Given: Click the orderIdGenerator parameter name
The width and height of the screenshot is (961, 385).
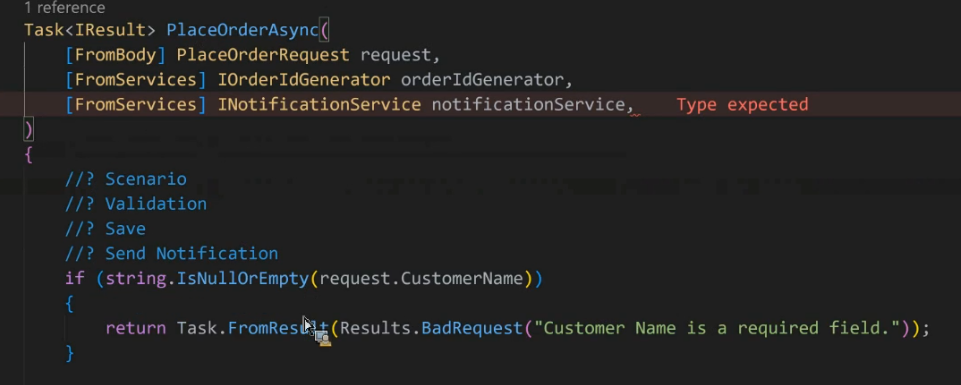Looking at the screenshot, I should click(482, 80).
